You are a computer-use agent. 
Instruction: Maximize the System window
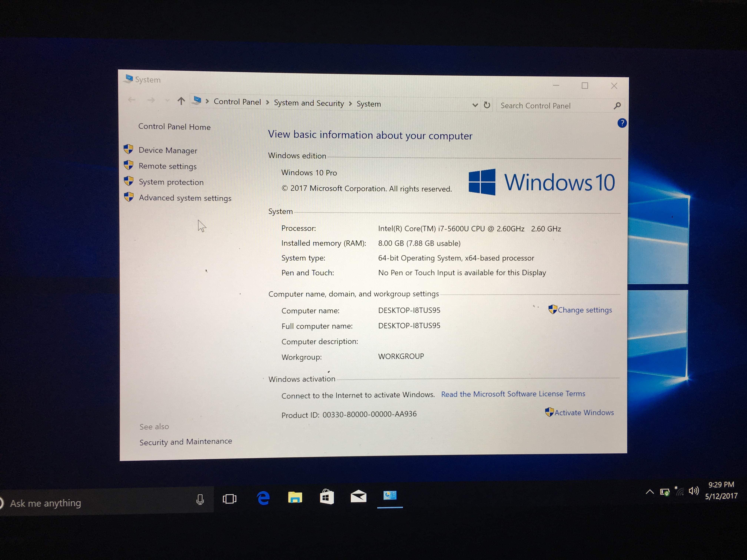point(585,86)
